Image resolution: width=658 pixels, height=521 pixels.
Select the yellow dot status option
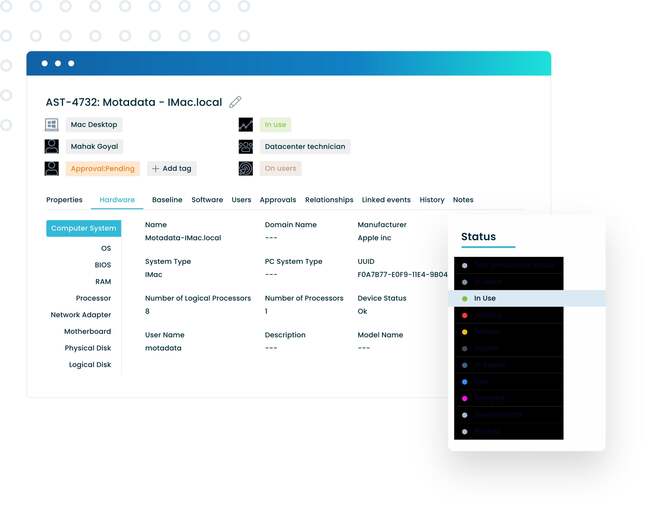point(465,332)
